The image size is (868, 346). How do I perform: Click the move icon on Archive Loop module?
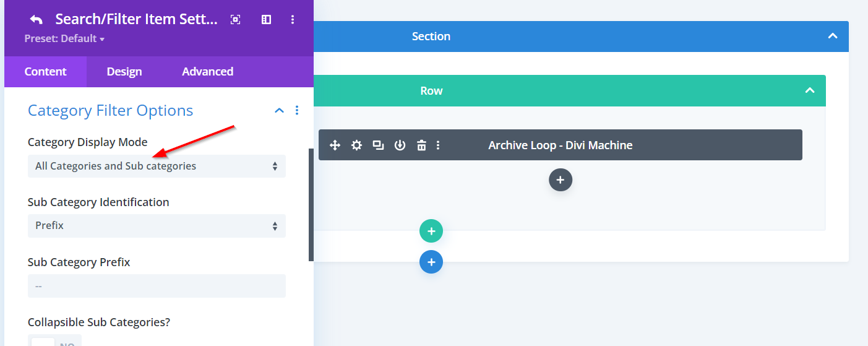point(335,145)
